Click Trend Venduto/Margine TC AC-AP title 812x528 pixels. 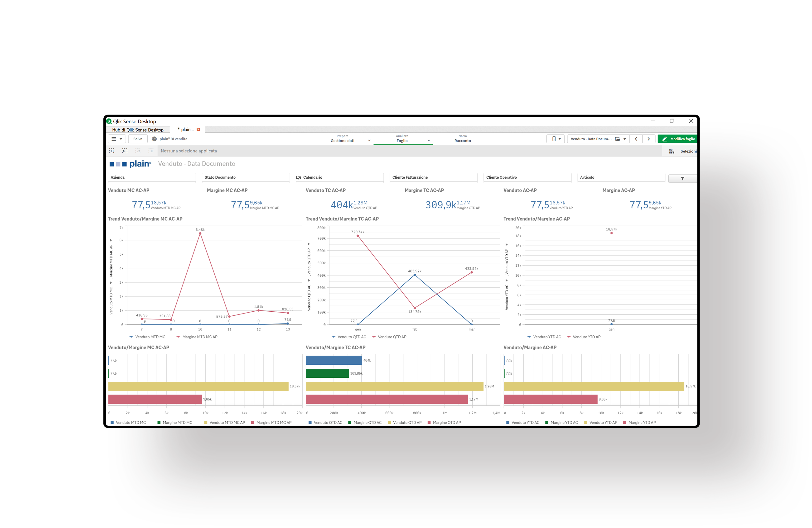point(342,219)
